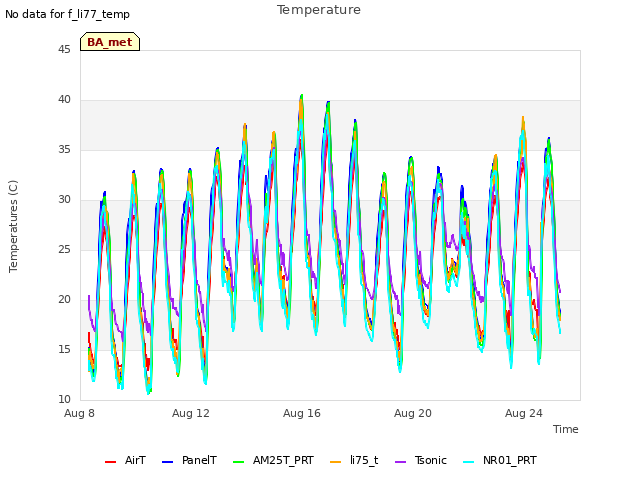Click the 20 y-axis tick label
The width and height of the screenshot is (640, 480).
coord(64,300)
